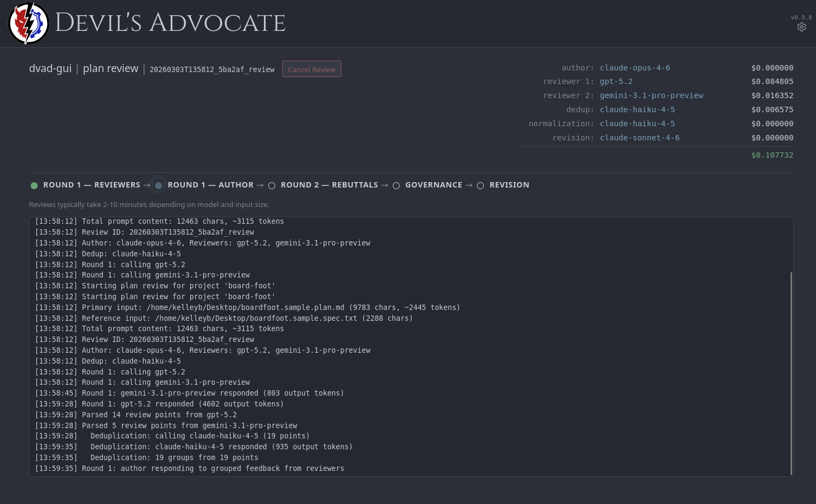Click the review ID 20260303T135812_5ba2af_review
816x504 pixels.
(x=212, y=69)
